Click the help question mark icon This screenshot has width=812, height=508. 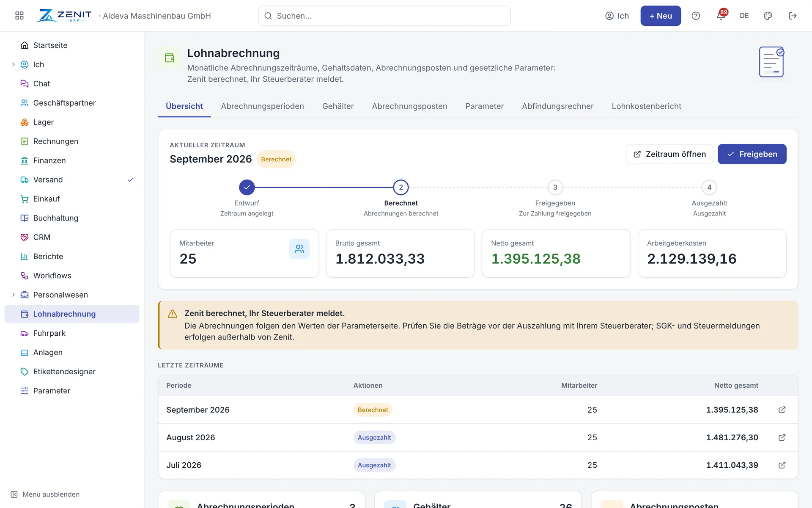(696, 16)
